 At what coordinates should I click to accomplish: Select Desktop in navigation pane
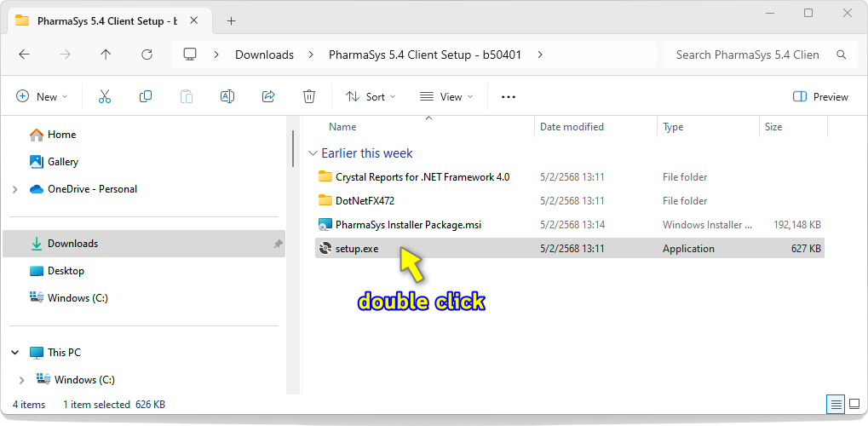[x=66, y=271]
